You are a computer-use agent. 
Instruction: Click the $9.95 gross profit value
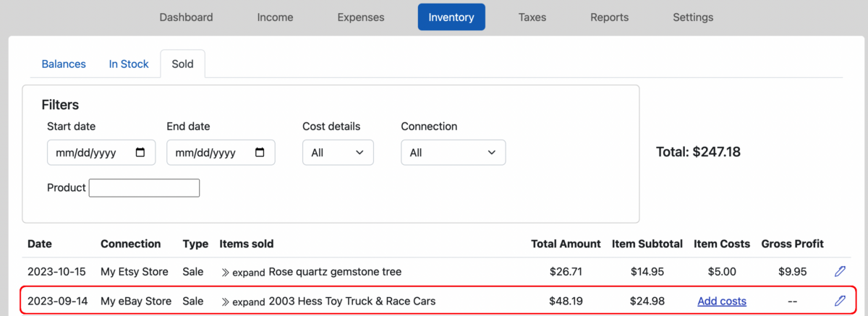tap(793, 272)
